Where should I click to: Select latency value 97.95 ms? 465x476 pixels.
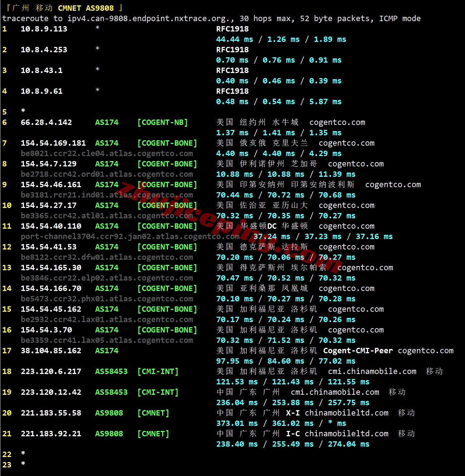[234, 361]
